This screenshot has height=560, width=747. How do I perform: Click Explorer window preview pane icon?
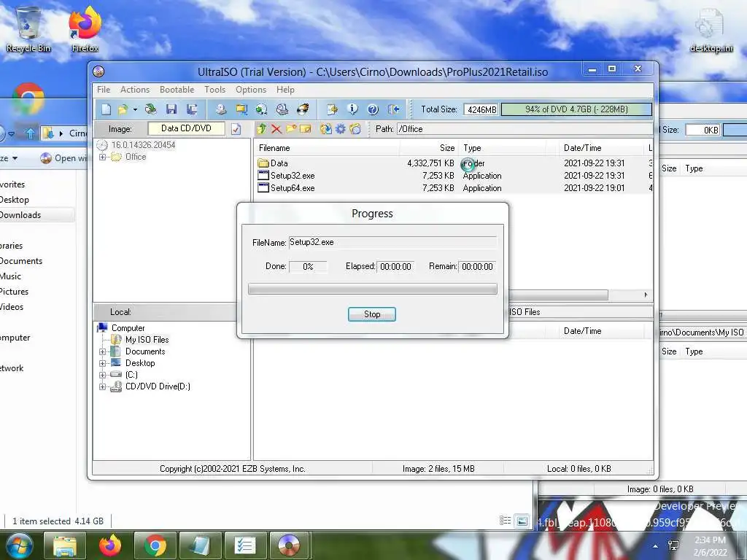[522, 521]
